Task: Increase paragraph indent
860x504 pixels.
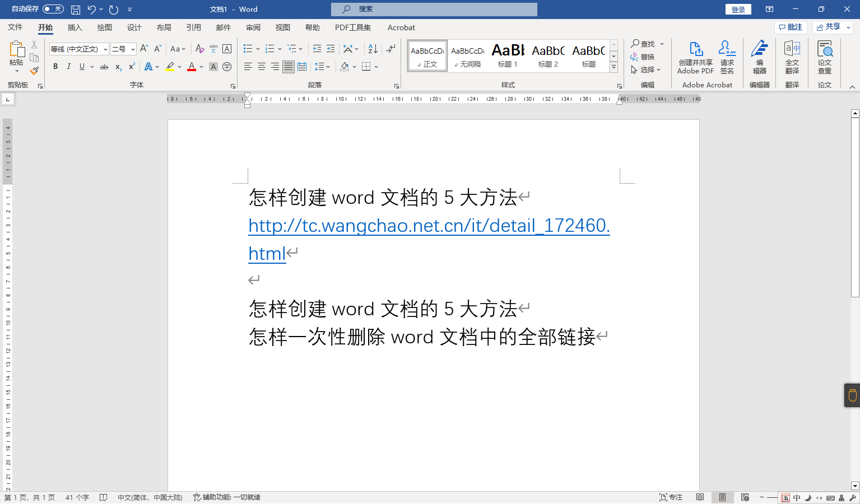Action: point(331,49)
